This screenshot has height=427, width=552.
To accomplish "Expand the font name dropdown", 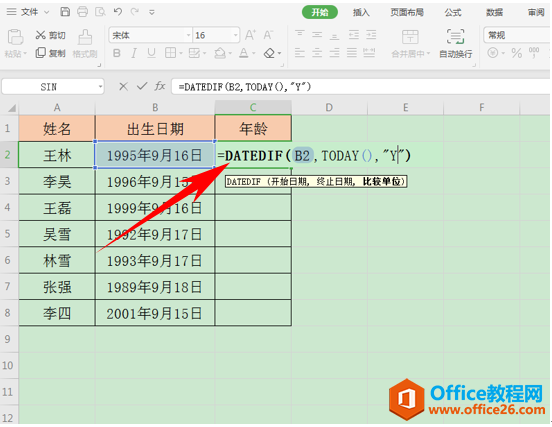I will (x=188, y=35).
